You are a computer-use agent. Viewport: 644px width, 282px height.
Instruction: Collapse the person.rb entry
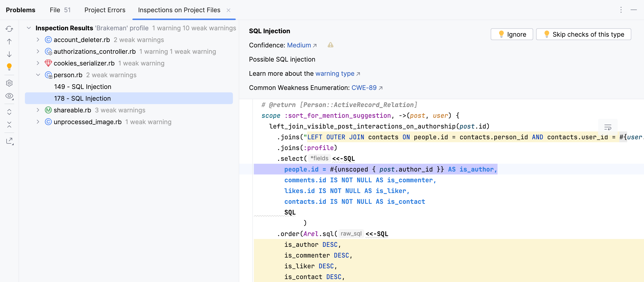38,75
